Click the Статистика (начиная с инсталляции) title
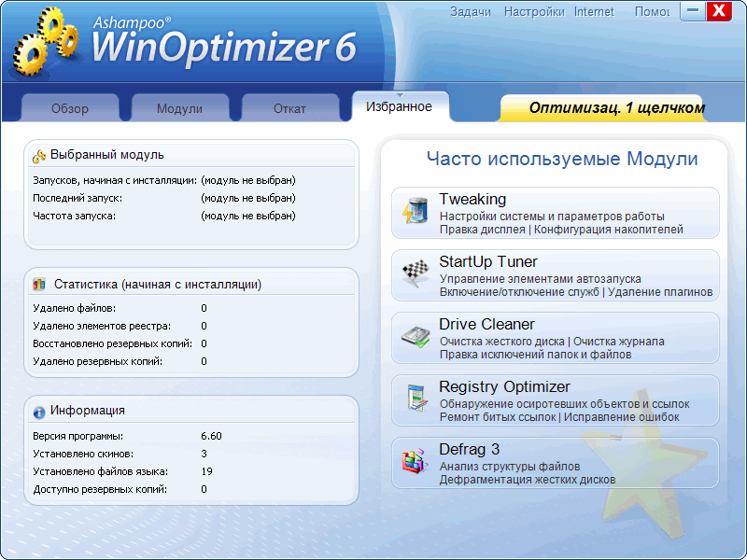Image resolution: width=747 pixels, height=560 pixels. tap(158, 285)
